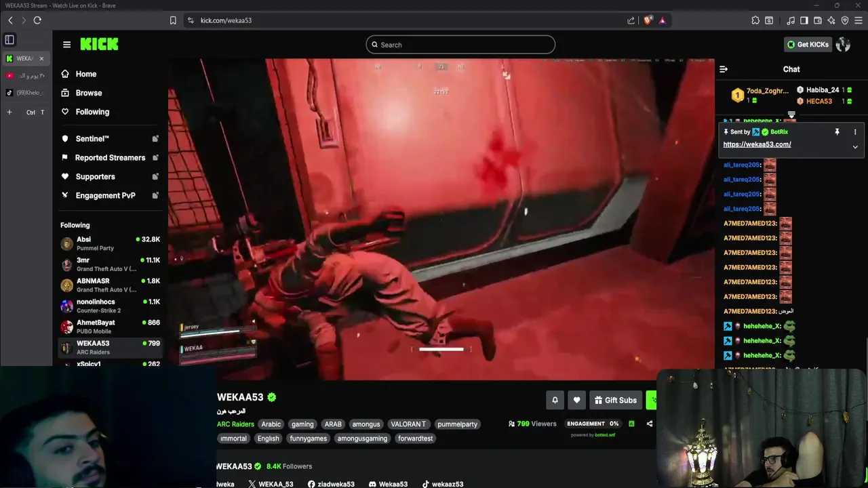Open Brave VPN shield icon
The width and height of the screenshot is (868, 488).
point(845,20)
